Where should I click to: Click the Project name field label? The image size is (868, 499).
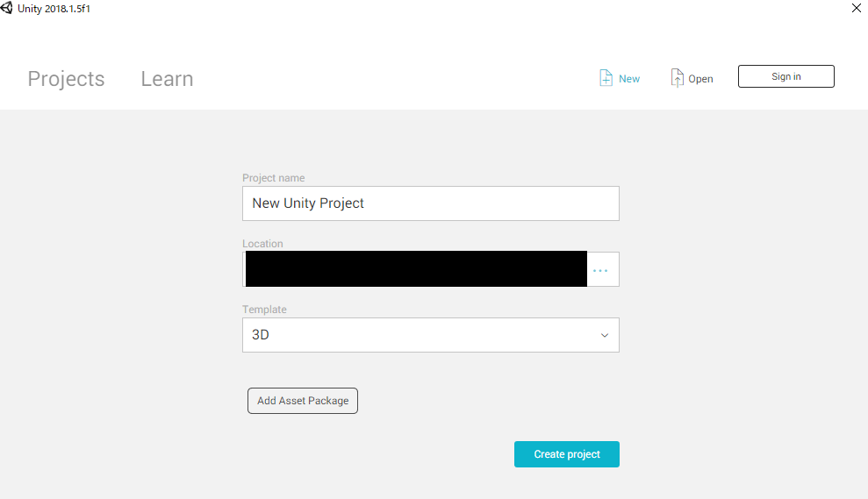[273, 178]
